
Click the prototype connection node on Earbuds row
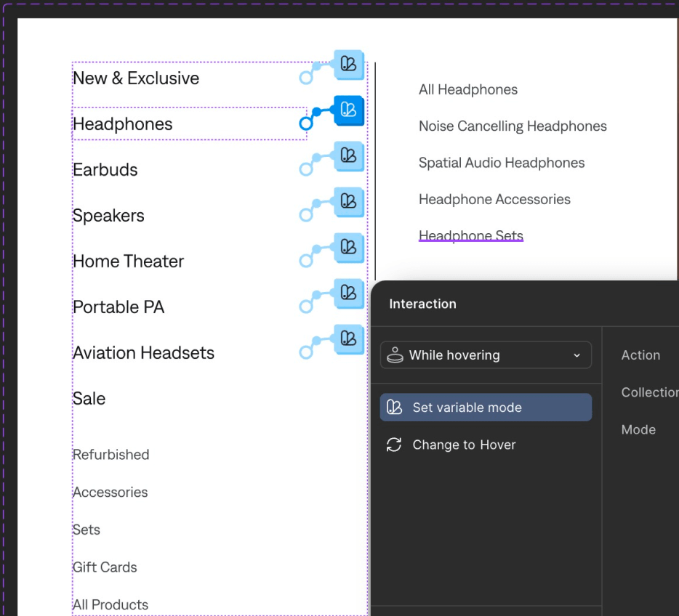click(306, 169)
